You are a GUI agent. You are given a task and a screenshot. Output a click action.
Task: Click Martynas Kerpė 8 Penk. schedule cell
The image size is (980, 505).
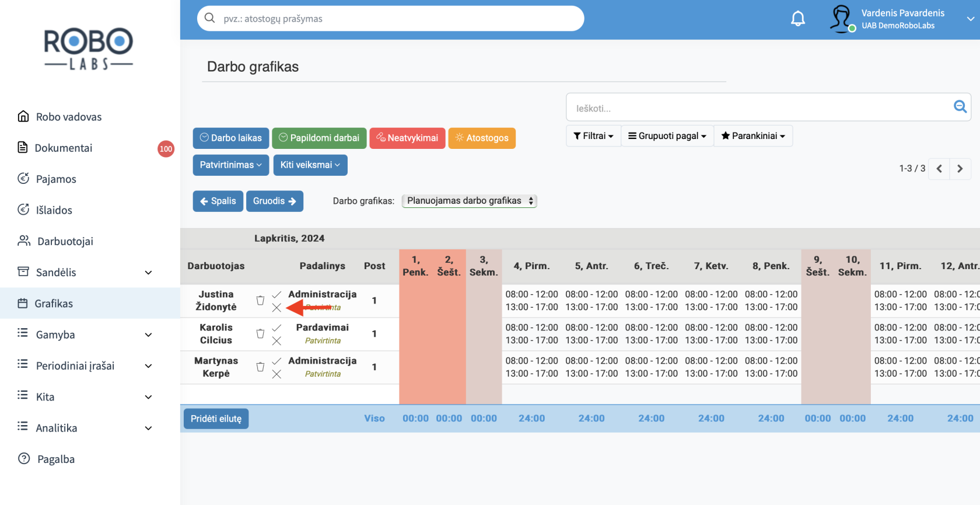[771, 367]
